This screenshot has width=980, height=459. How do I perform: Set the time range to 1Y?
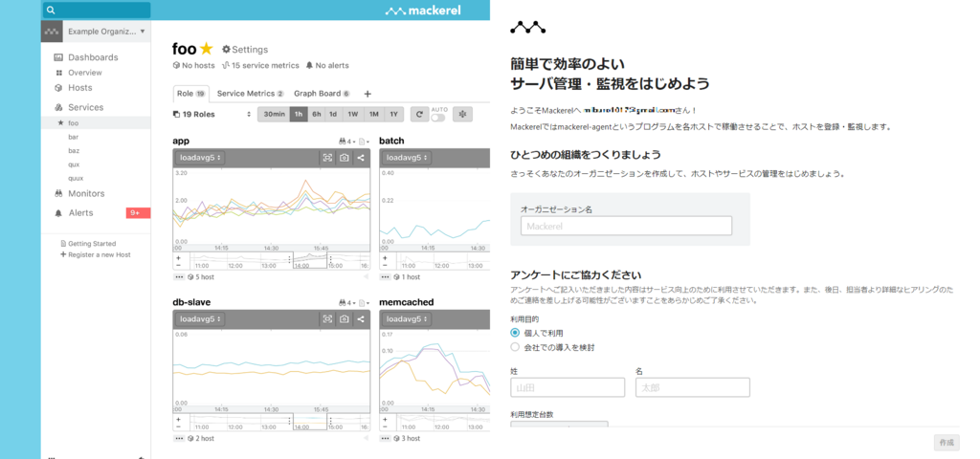(x=393, y=115)
